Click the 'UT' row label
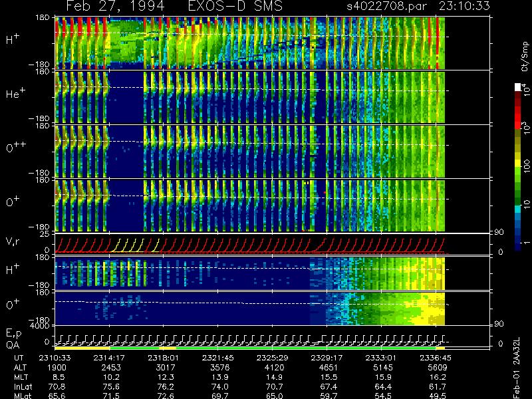This screenshot has width=532, height=399. pos(19,358)
